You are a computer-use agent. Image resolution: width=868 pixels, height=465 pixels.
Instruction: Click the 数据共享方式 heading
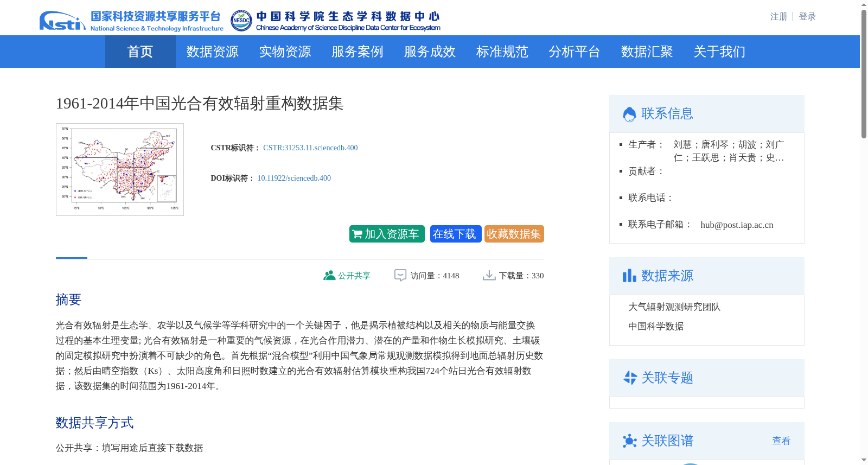click(x=94, y=423)
